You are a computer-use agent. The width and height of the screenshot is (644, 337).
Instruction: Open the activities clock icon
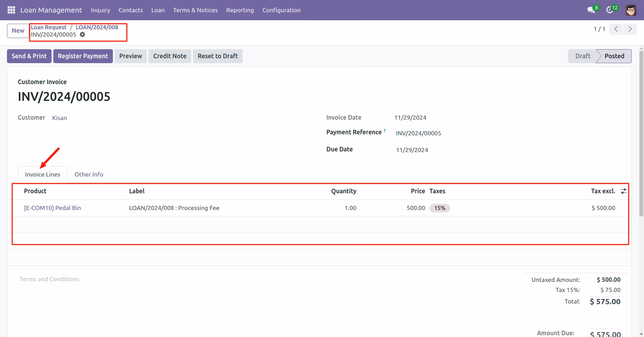[x=610, y=10]
